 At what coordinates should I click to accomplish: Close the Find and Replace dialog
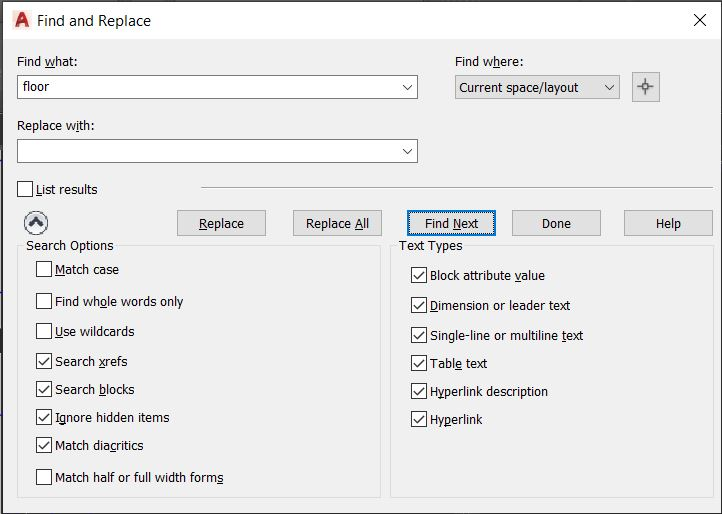pyautogui.click(x=698, y=20)
